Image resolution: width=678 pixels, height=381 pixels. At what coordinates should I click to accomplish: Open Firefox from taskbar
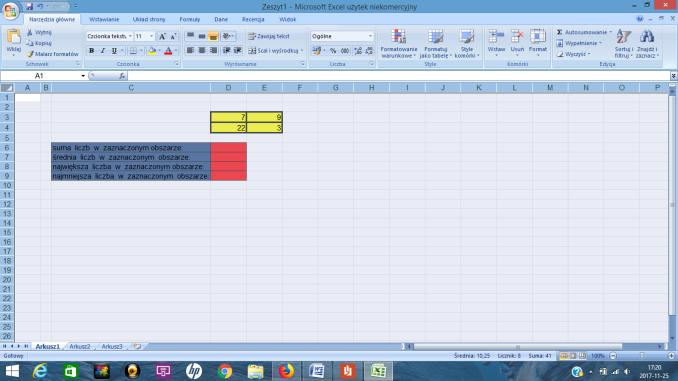click(286, 371)
